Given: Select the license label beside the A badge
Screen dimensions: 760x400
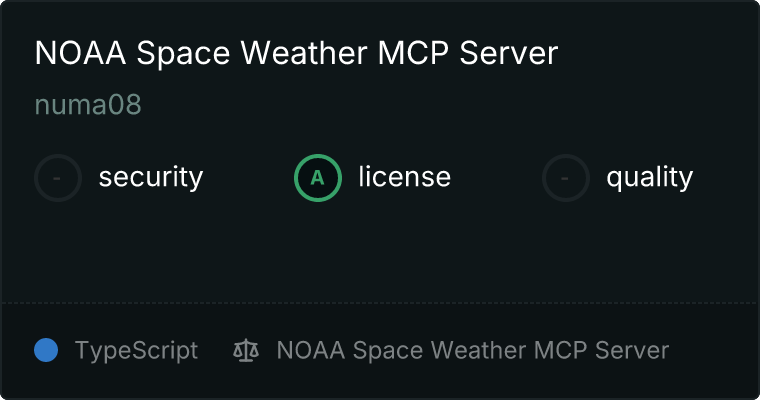Looking at the screenshot, I should (x=405, y=176).
